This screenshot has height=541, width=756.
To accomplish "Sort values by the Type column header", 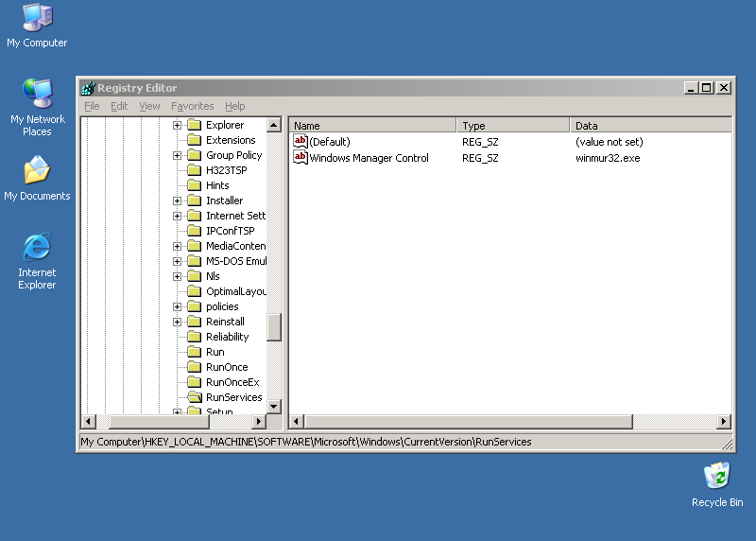I will [x=513, y=126].
